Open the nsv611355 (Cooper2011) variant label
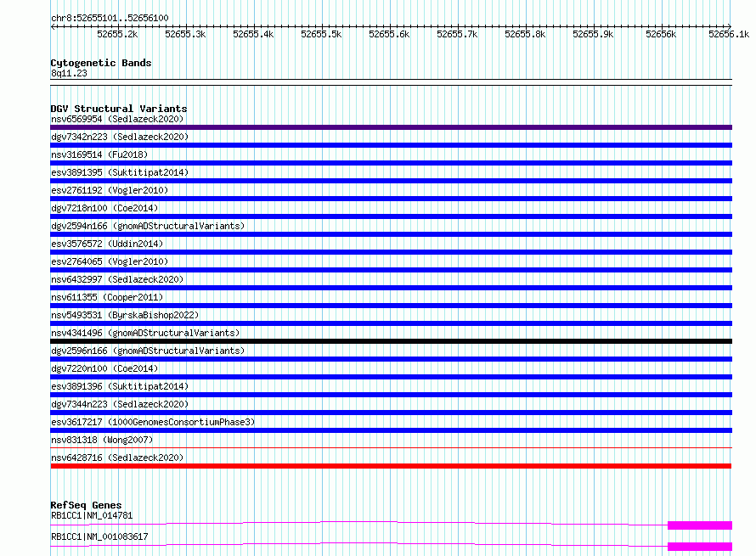Viewport: 756px width, 556px height. point(107,297)
